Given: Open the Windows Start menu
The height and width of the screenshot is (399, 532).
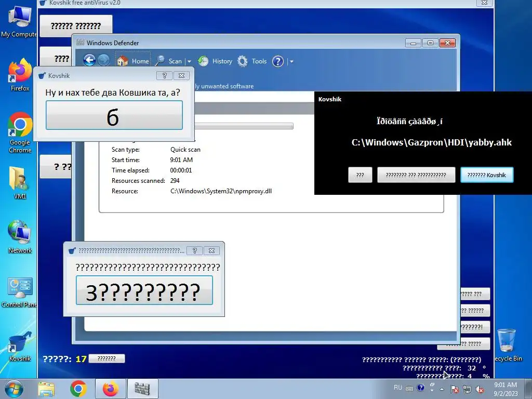Looking at the screenshot, I should (14, 389).
